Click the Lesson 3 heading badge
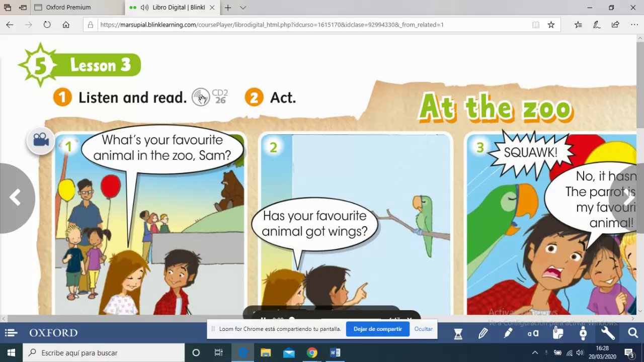 click(80, 65)
